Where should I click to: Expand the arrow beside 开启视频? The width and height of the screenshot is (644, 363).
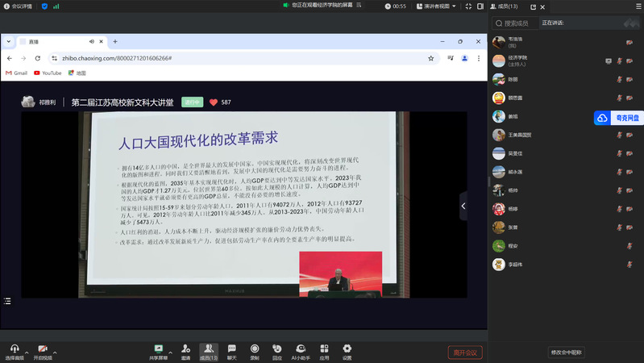click(57, 353)
